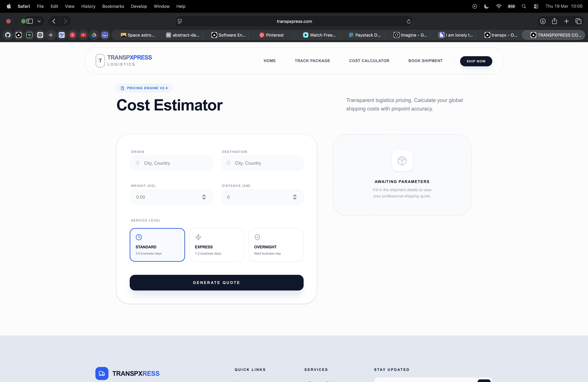Open the ChatGPT bookmark
The width and height of the screenshot is (588, 382).
[x=40, y=35]
